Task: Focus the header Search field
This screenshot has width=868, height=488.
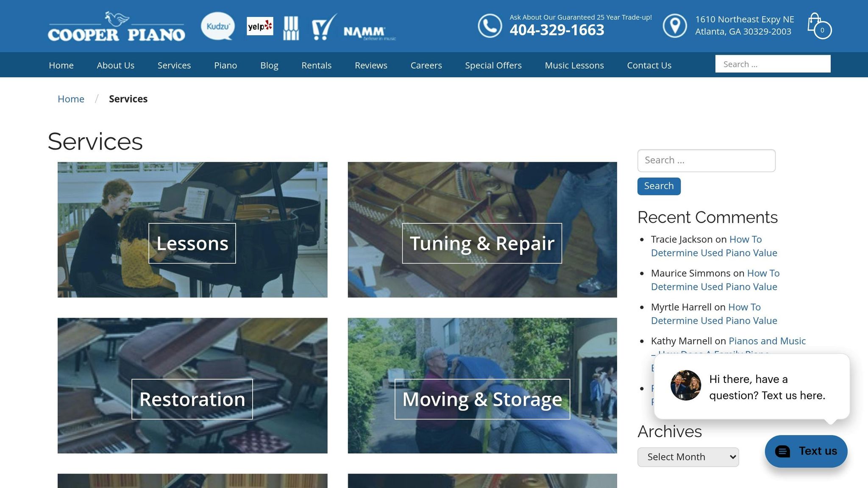Action: tap(772, 64)
